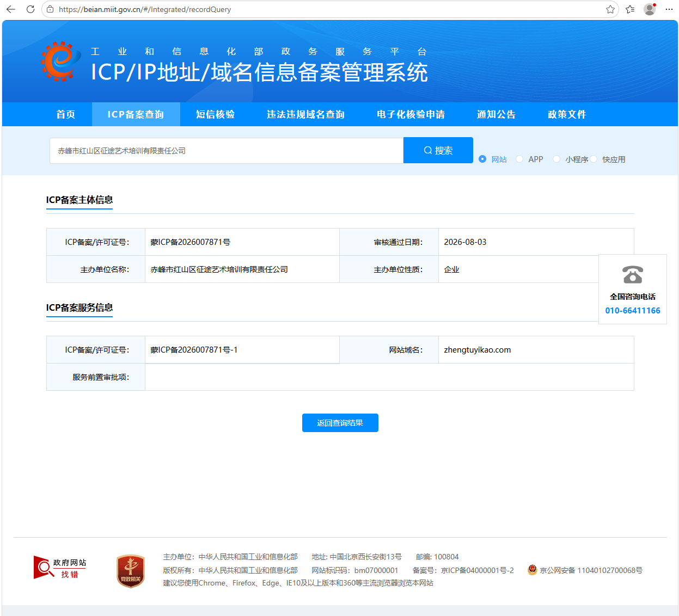This screenshot has height=616, width=679.
Task: Click the approval date 2026-08-03
Action: pos(466,242)
